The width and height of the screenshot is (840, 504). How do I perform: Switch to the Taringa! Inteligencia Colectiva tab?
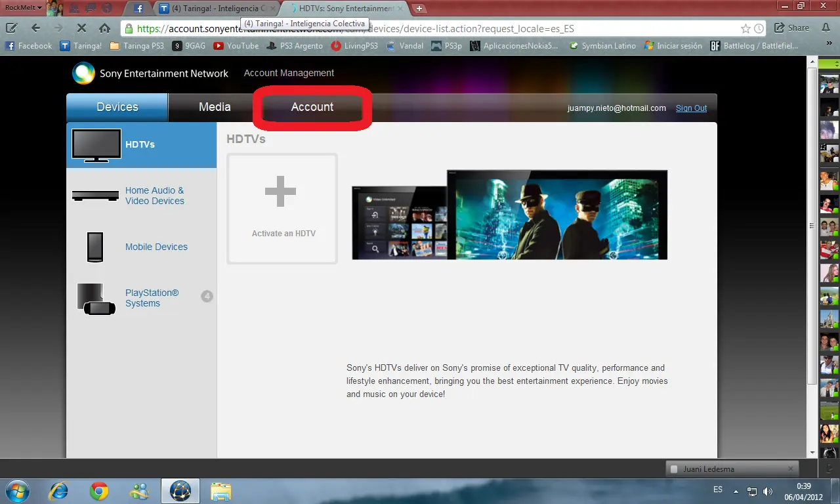[x=217, y=9]
